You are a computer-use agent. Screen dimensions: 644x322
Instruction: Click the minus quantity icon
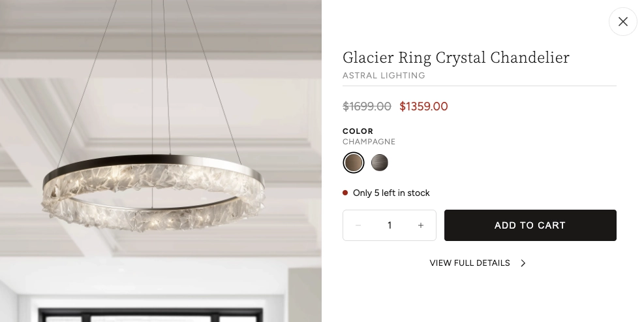tap(358, 225)
